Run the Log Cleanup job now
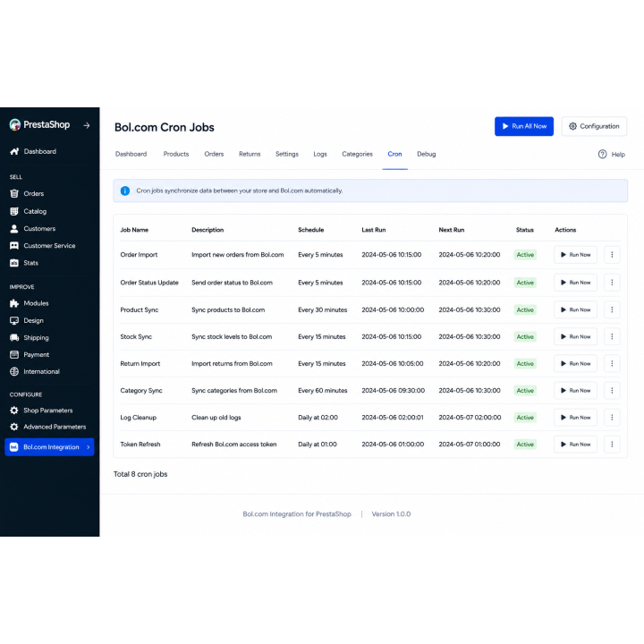Screen dimensions: 644x644 click(x=575, y=418)
